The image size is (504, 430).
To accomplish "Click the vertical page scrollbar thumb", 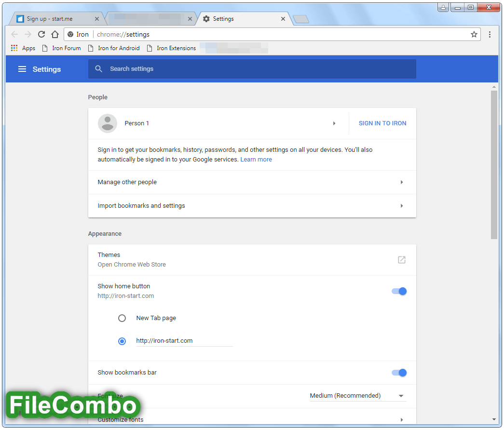I will click(x=494, y=164).
